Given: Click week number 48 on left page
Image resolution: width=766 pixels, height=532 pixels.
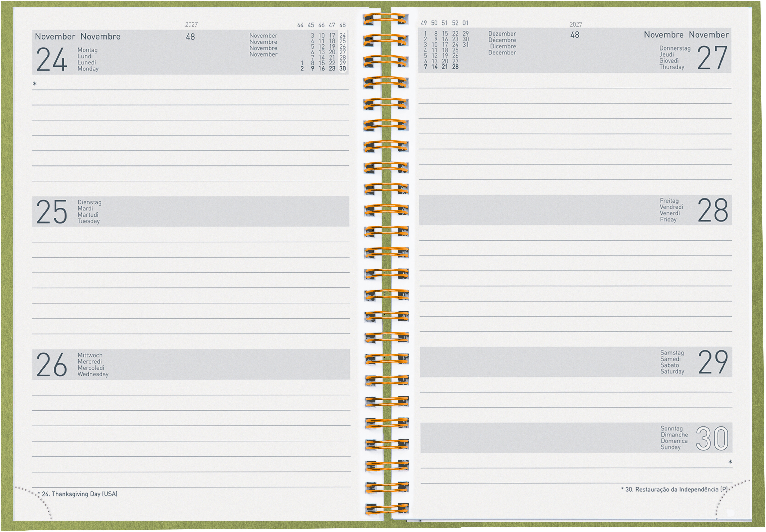Looking at the screenshot, I should pyautogui.click(x=190, y=37).
